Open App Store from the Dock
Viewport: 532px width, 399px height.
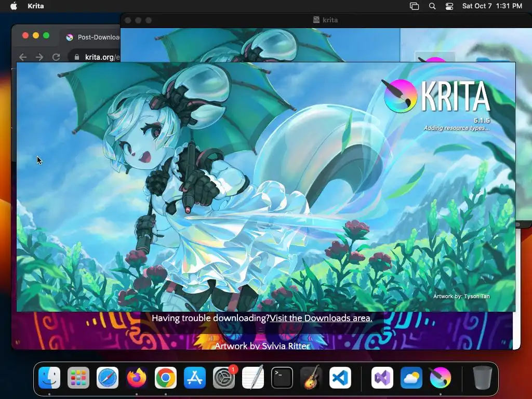(x=195, y=378)
